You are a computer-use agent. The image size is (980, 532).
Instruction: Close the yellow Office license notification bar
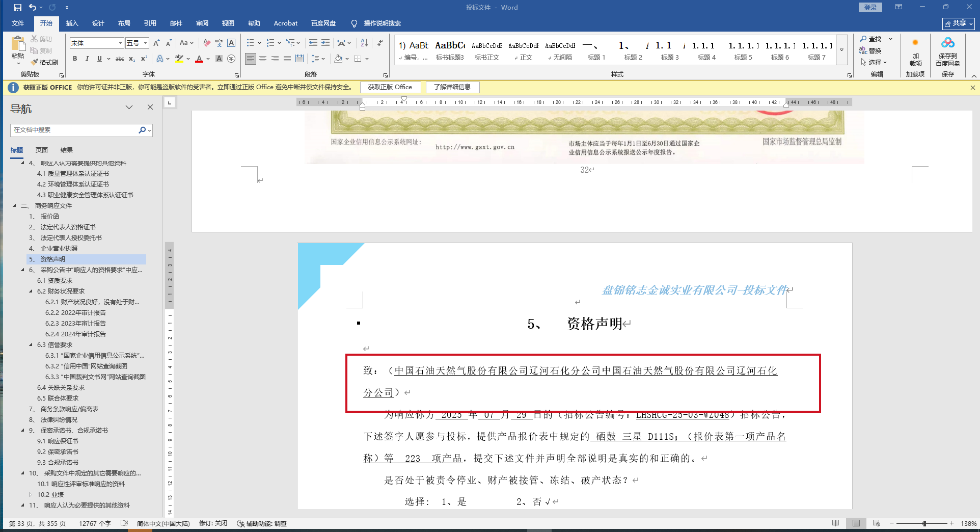point(973,88)
